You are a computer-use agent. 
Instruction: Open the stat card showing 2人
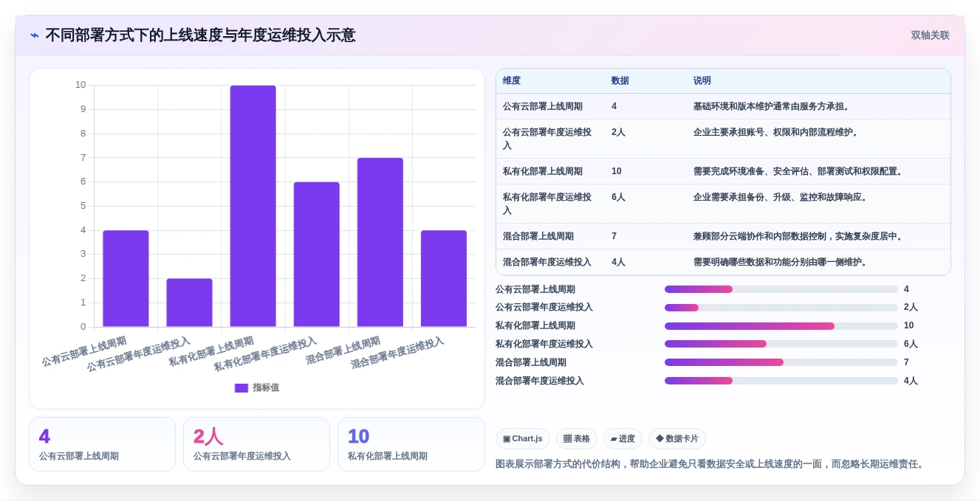coord(256,444)
